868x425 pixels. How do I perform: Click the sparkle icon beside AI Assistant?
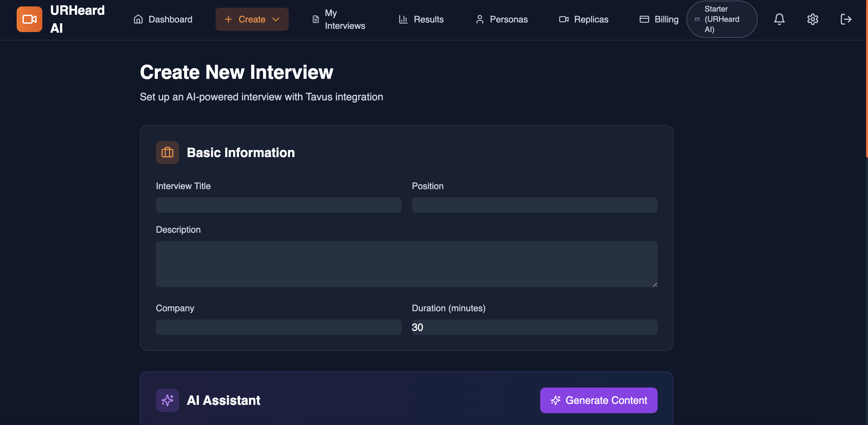167,400
